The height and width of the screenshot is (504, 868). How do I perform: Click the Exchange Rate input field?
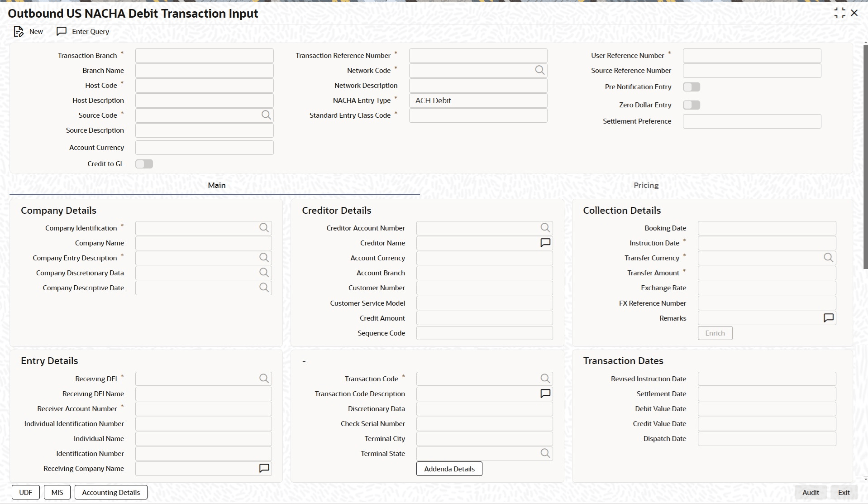[767, 288]
